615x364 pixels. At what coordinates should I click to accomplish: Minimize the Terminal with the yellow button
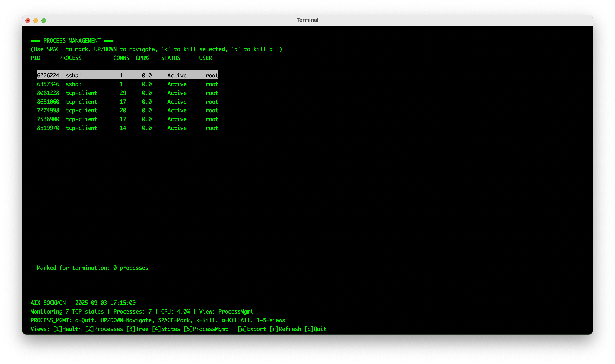[x=36, y=21]
